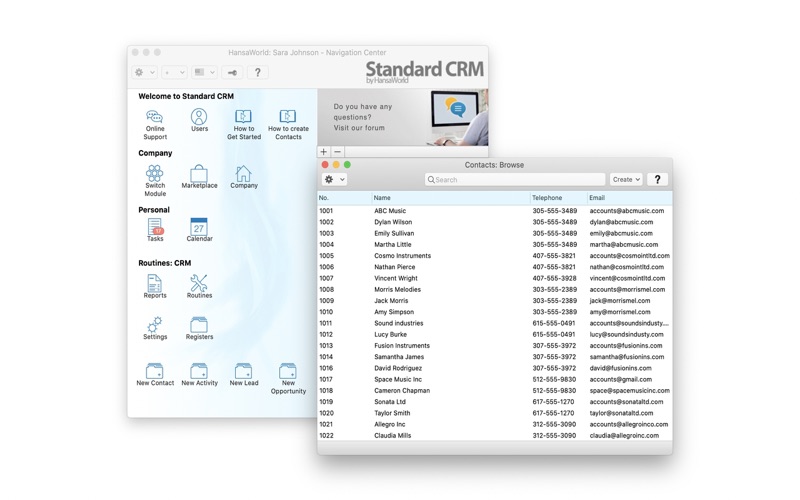
Task: Open the Create dropdown button
Action: pos(626,180)
